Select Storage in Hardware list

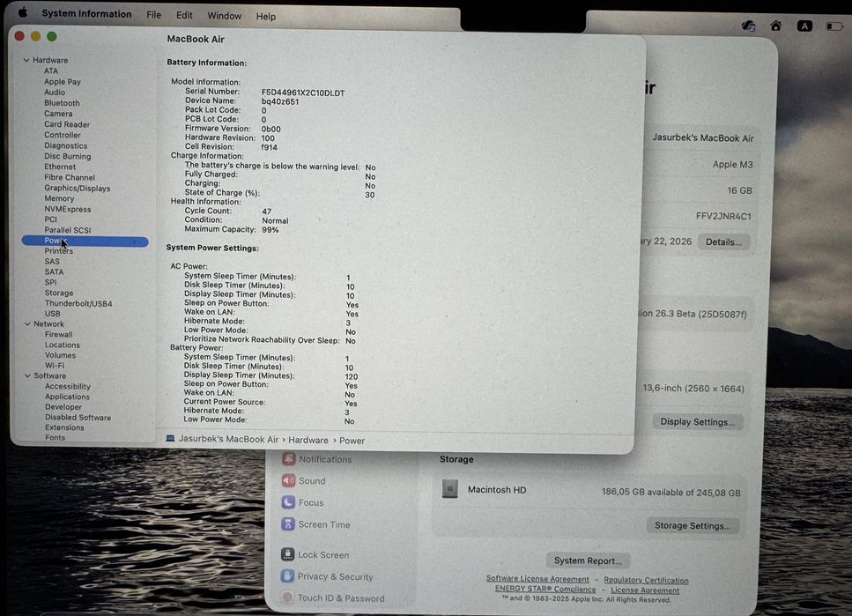59,293
